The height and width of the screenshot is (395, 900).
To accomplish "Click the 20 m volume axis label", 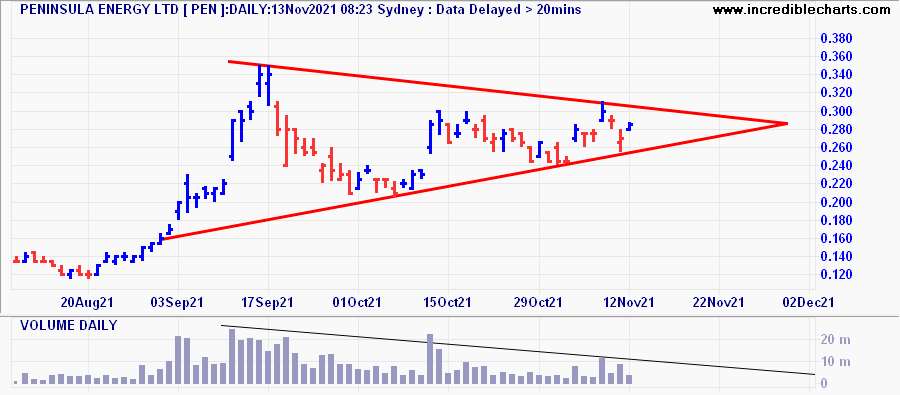I will point(836,340).
